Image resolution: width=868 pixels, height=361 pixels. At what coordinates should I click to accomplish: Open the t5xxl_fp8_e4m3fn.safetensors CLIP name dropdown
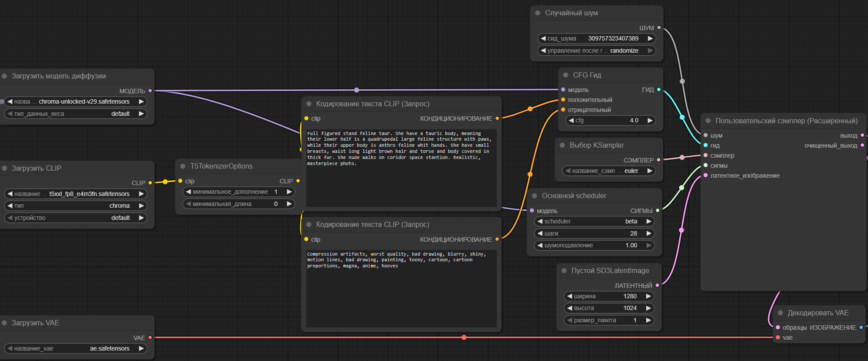[75, 194]
